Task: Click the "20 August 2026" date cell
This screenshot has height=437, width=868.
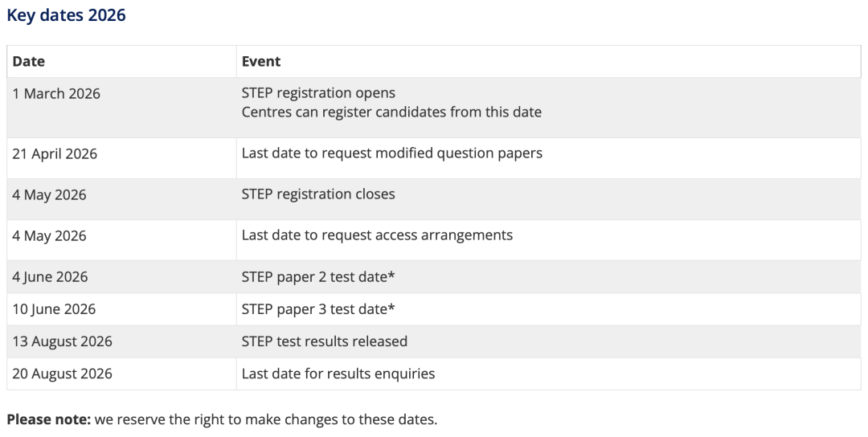Action: [62, 374]
